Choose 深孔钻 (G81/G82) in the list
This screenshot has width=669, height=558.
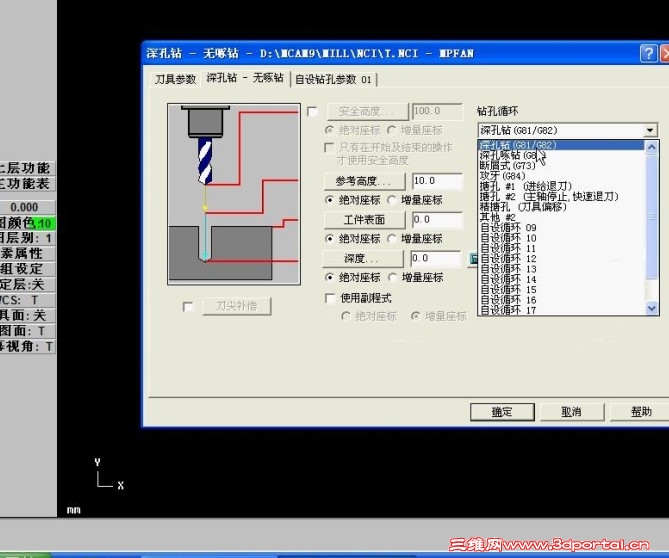(561, 145)
